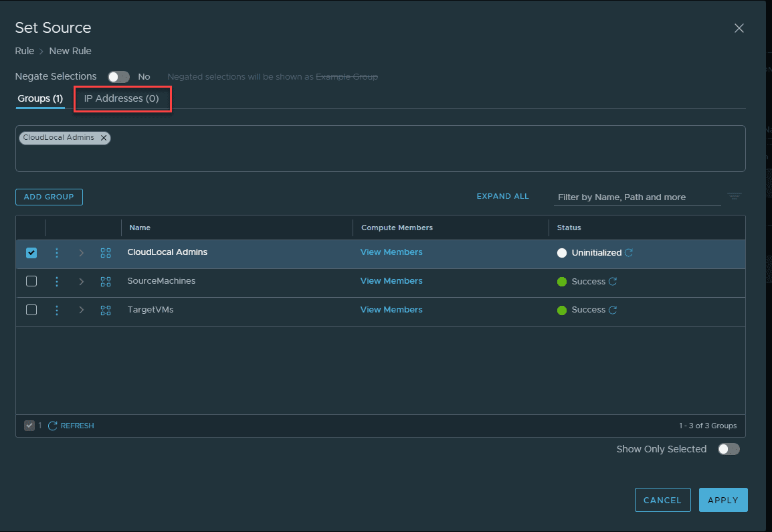Expand the CloudLocal Admins row chevron
772x532 pixels.
81,253
